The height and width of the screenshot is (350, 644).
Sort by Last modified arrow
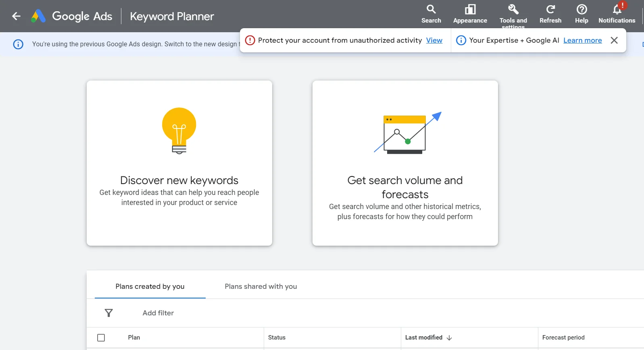[449, 338]
